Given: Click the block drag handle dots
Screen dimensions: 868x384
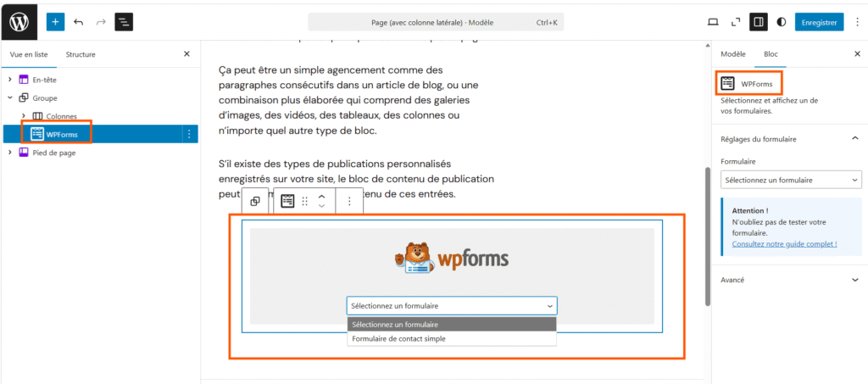Looking at the screenshot, I should pos(304,202).
